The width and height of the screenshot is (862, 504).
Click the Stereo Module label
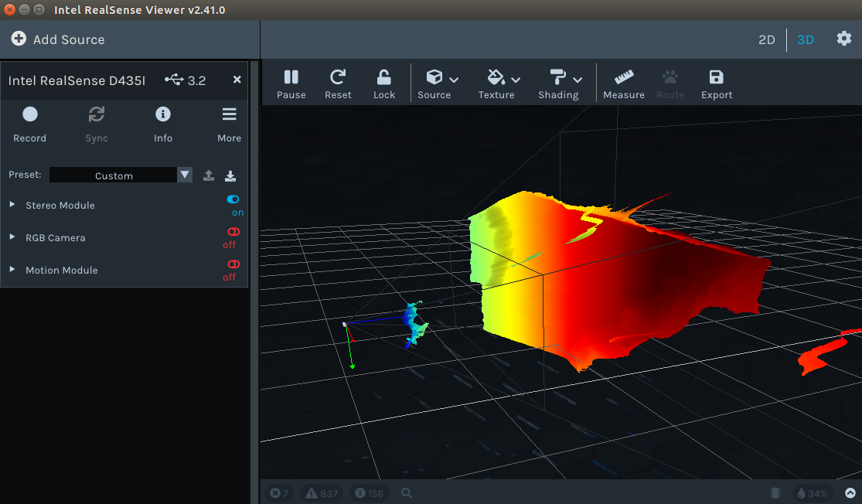tap(60, 205)
